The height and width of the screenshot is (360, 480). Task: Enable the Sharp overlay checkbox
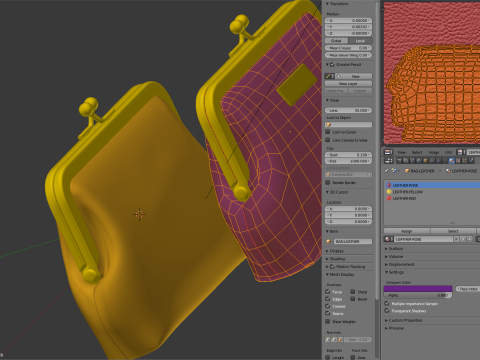(x=353, y=291)
